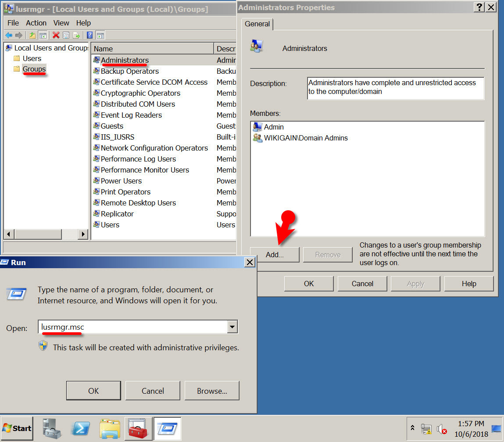
Task: Click the Replicator group icon
Action: [x=97, y=214]
